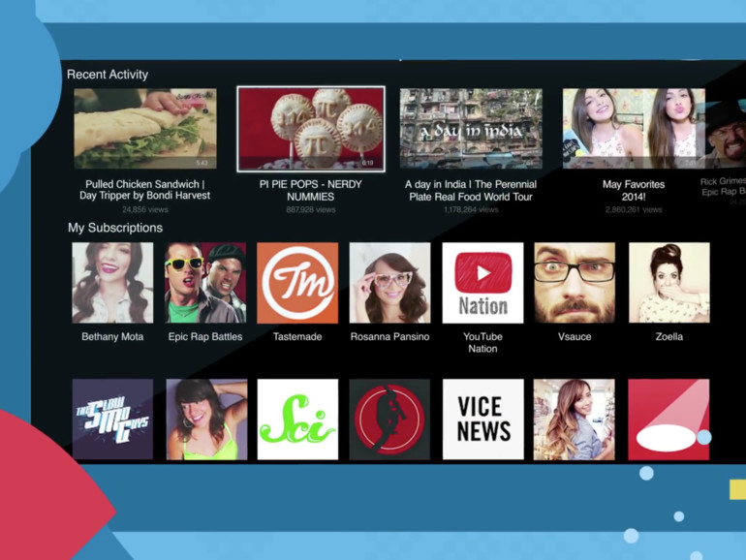The width and height of the screenshot is (746, 560).
Task: Open the green Sci channel logo
Action: 297,420
